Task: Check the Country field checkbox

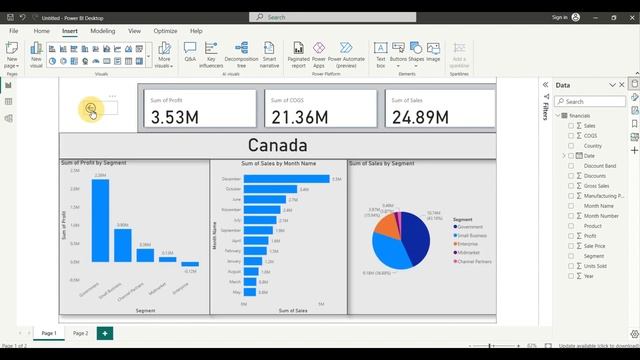Action: click(x=571, y=146)
